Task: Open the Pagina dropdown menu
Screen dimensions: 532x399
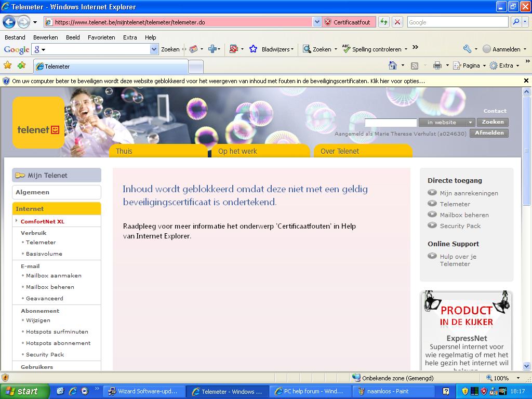Action: point(471,65)
